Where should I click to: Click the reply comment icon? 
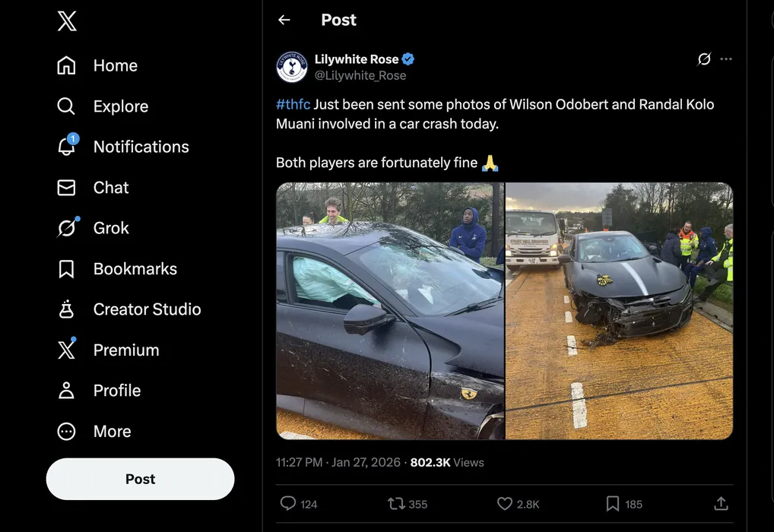288,503
